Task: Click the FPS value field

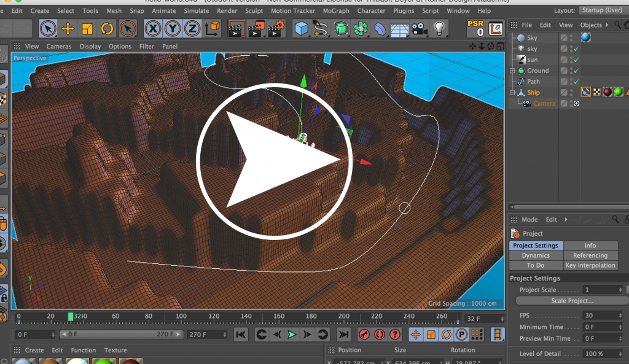Action: pyautogui.click(x=603, y=316)
